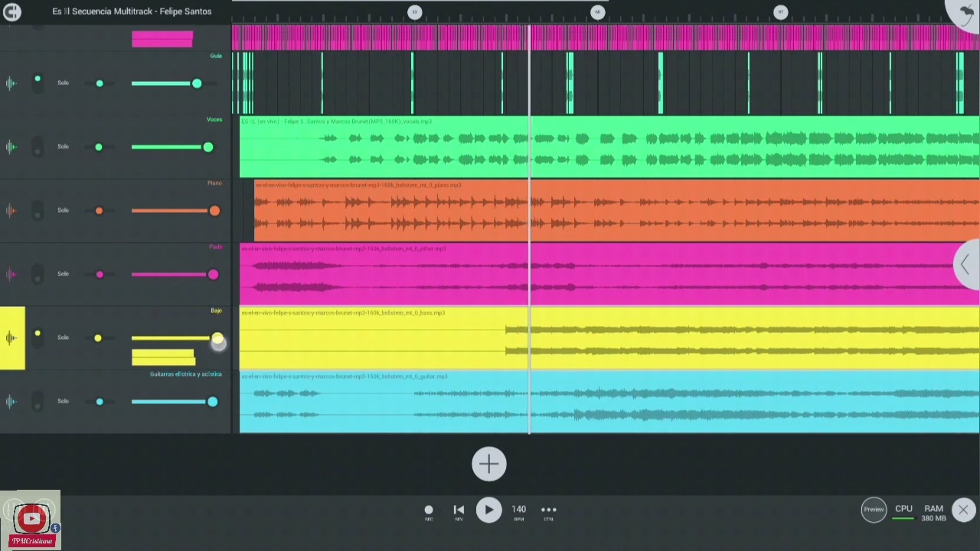Open the Guia track channel waveform icon

(11, 83)
